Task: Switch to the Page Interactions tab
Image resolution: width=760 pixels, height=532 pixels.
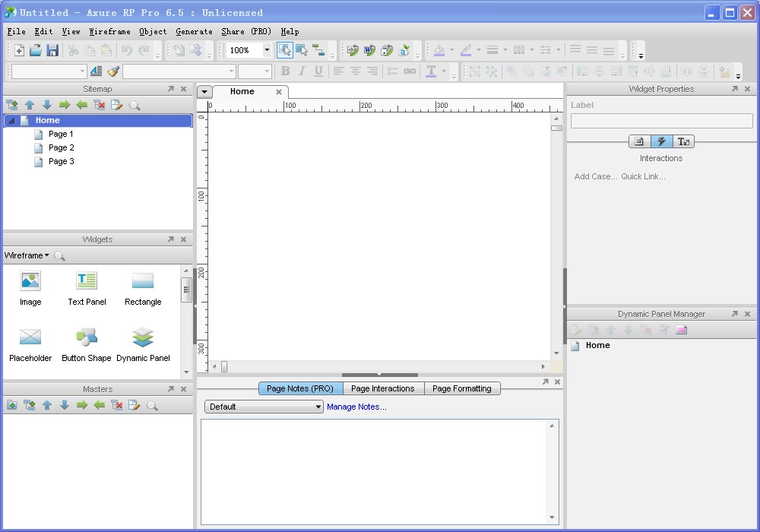Action: pyautogui.click(x=382, y=388)
